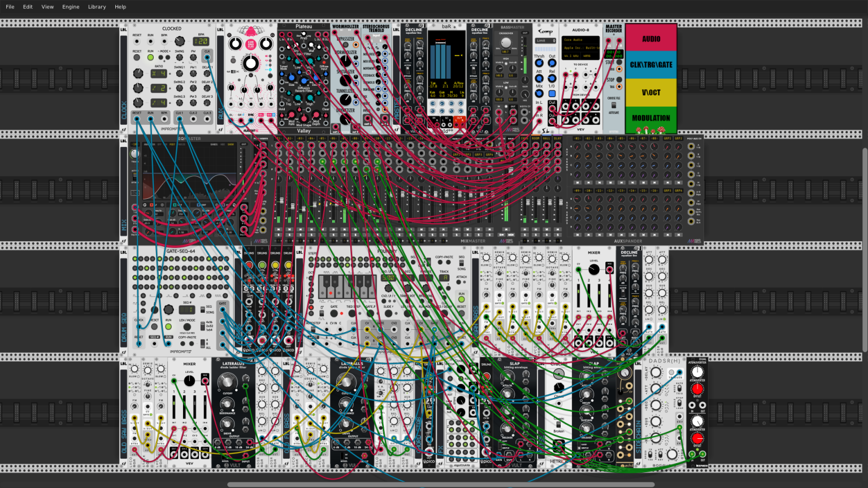Click the green RUN button on Foundry
The width and height of the screenshot is (868, 488).
tap(462, 299)
